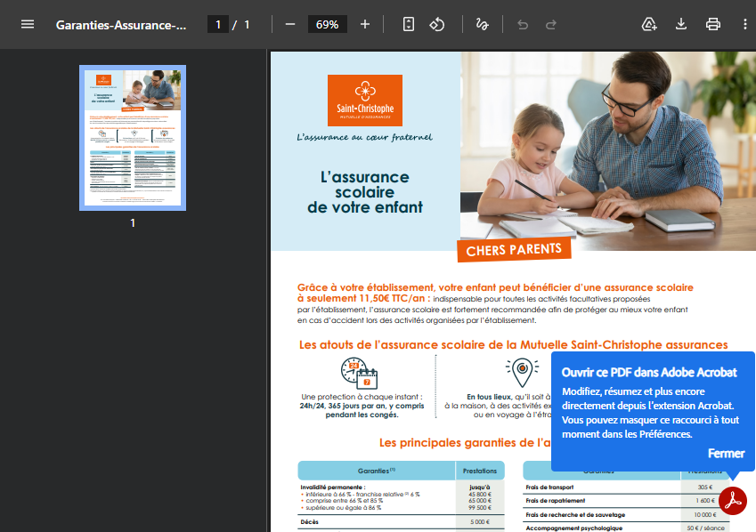Download the PDF file
756x532 pixels.
click(681, 24)
